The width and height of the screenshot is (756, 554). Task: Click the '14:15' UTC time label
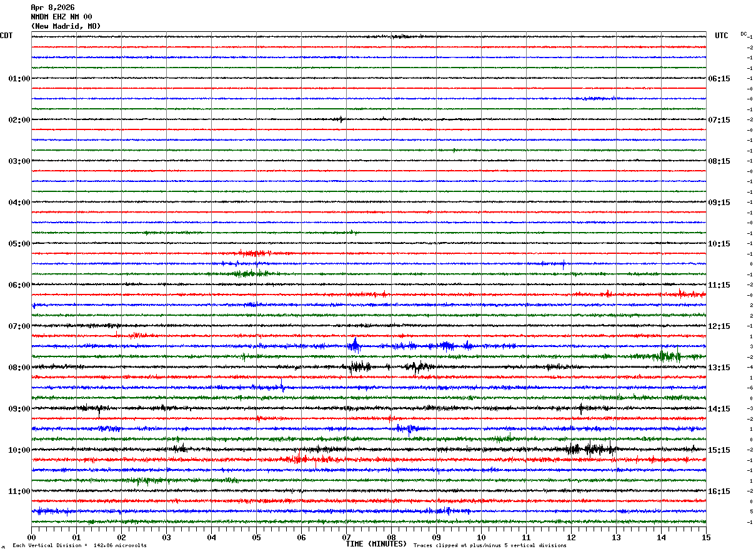click(719, 409)
